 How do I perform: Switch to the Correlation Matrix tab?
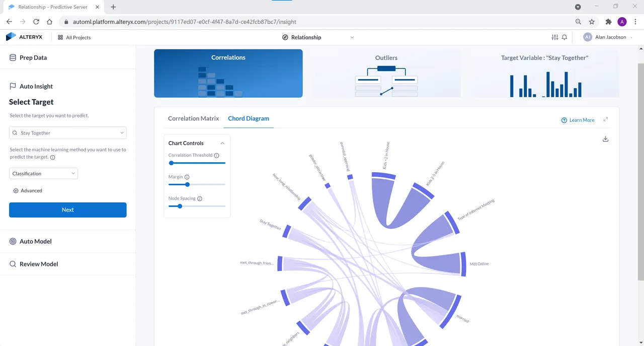(193, 118)
